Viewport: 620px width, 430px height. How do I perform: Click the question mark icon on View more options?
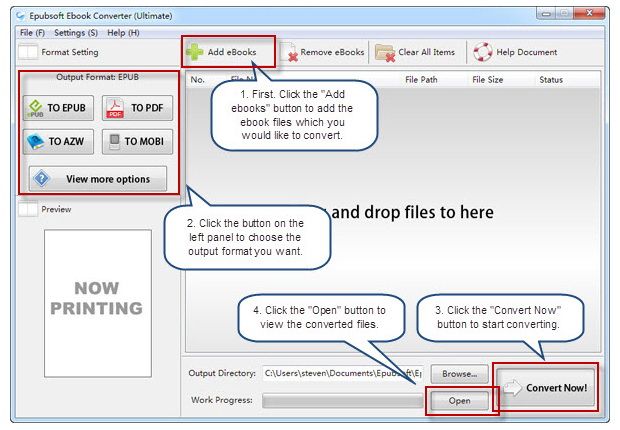coord(42,179)
